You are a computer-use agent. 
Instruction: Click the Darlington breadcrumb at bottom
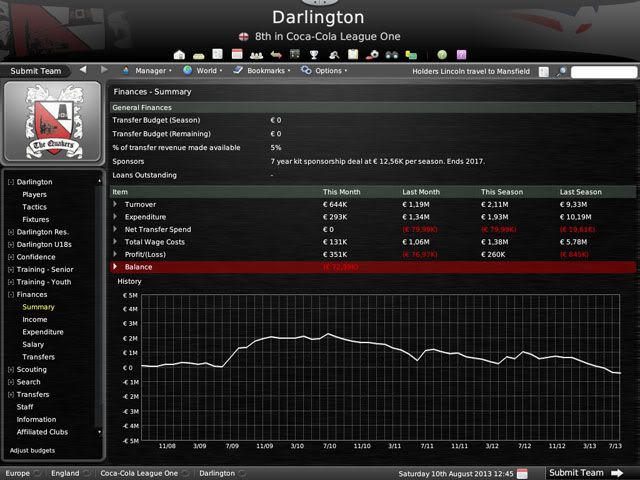(217, 473)
